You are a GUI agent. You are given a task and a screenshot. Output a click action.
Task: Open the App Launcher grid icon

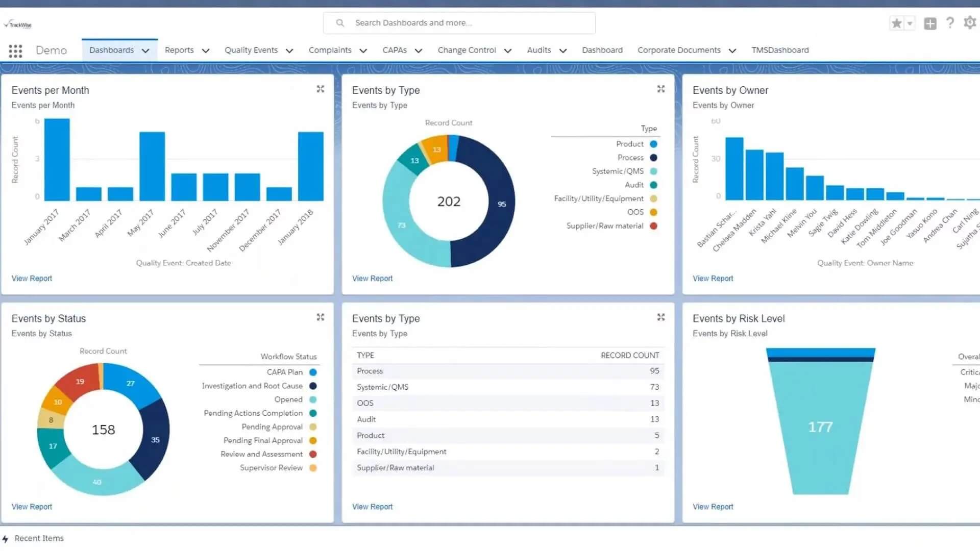pos(15,50)
